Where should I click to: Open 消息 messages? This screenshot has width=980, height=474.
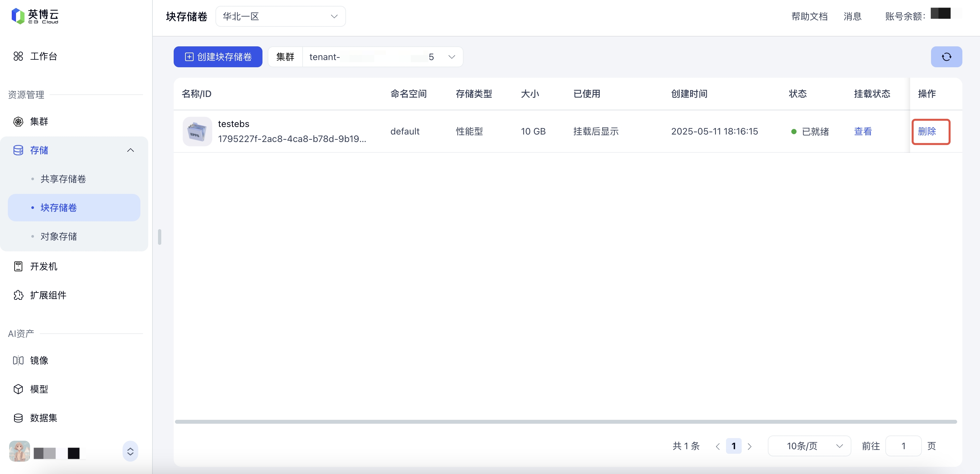pyautogui.click(x=852, y=16)
